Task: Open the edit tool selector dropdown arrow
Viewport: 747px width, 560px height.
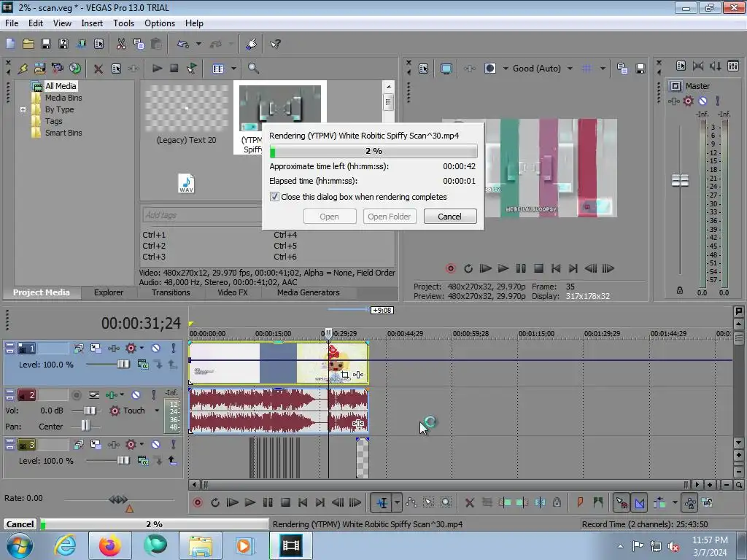Action: point(397,502)
